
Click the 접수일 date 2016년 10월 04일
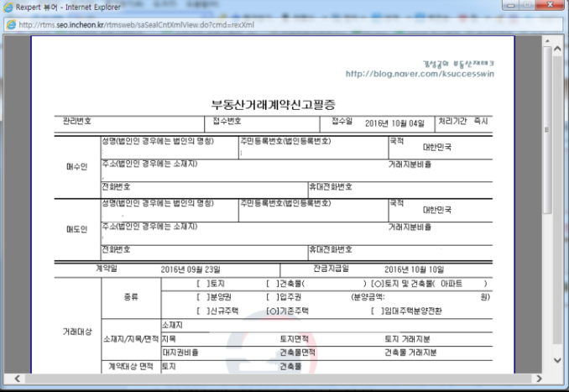tap(394, 123)
